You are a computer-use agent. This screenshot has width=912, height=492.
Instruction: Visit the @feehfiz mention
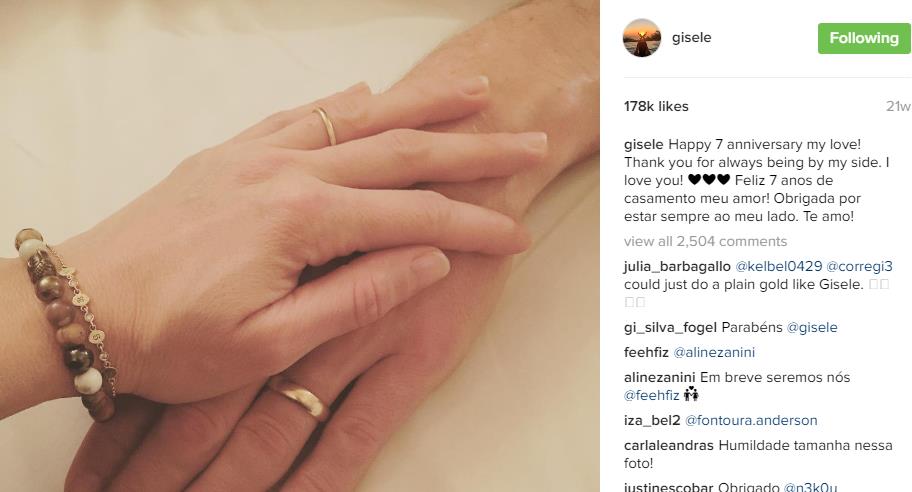(x=651, y=395)
